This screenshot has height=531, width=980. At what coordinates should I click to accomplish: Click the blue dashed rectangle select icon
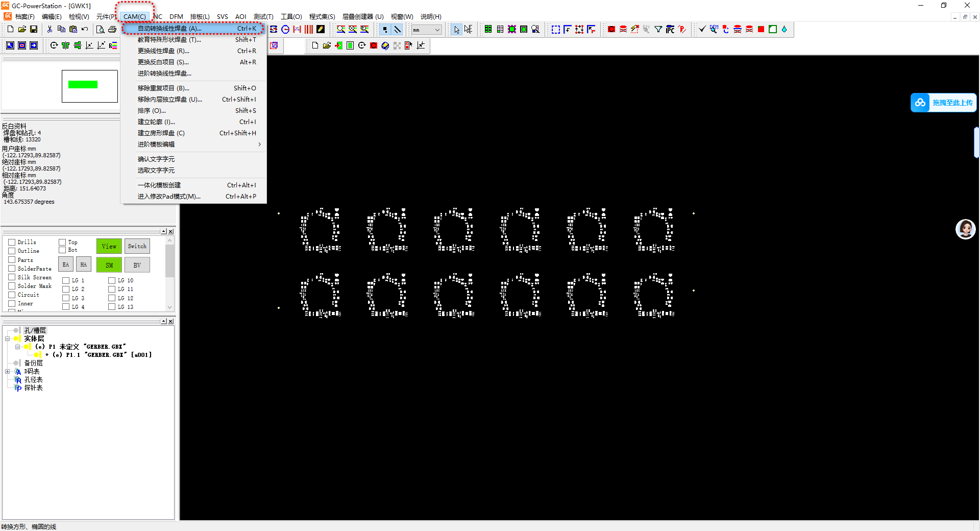click(556, 30)
